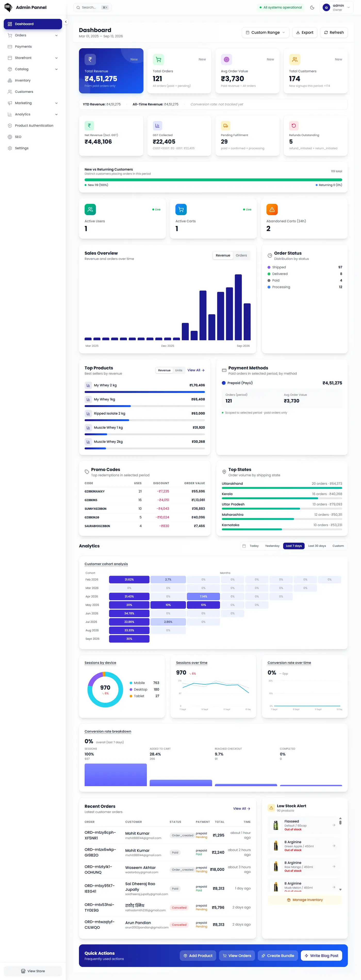Click the search input field
Screen dimensions: 361x980
coord(92,7)
